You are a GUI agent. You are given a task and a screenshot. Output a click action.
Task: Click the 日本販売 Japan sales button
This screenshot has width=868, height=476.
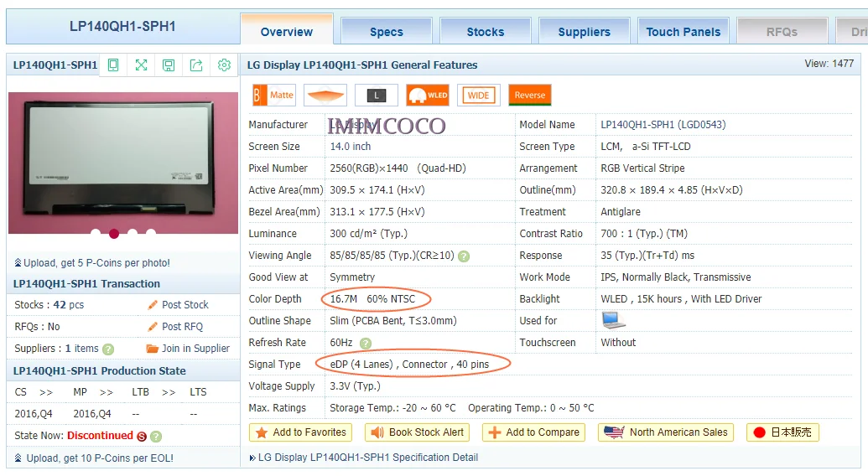pyautogui.click(x=782, y=432)
